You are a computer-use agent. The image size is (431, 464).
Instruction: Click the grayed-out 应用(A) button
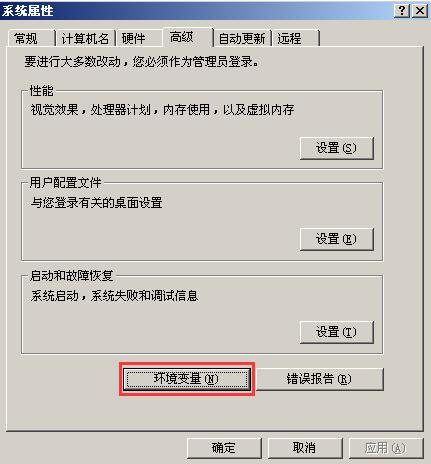tap(386, 448)
